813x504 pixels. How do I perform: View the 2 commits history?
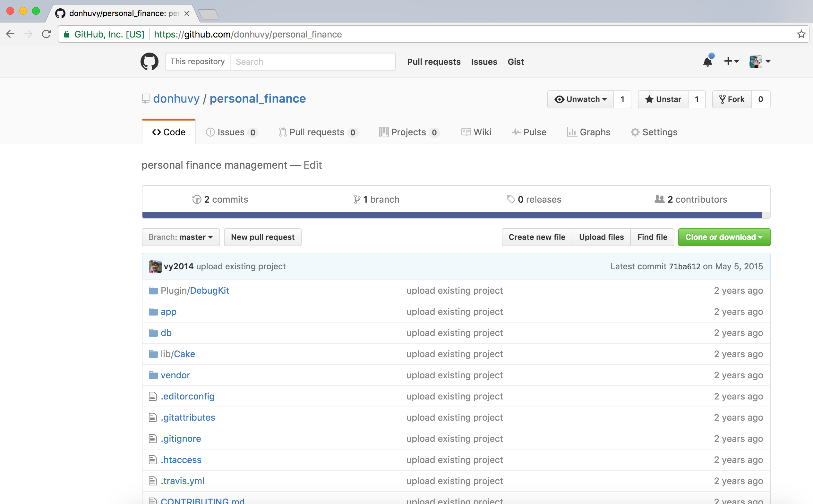point(220,199)
